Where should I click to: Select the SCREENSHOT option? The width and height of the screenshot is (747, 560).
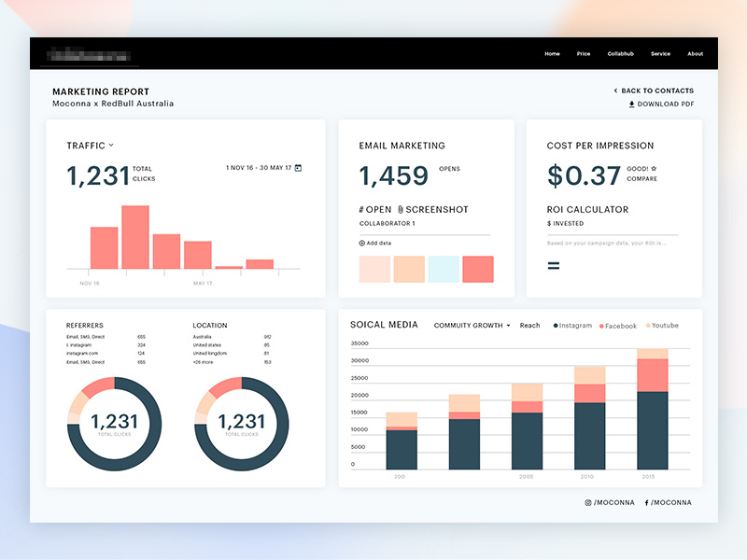tap(433, 209)
